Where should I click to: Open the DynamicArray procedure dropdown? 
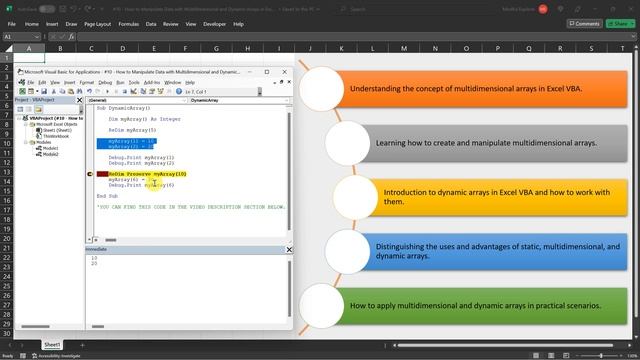[x=286, y=100]
